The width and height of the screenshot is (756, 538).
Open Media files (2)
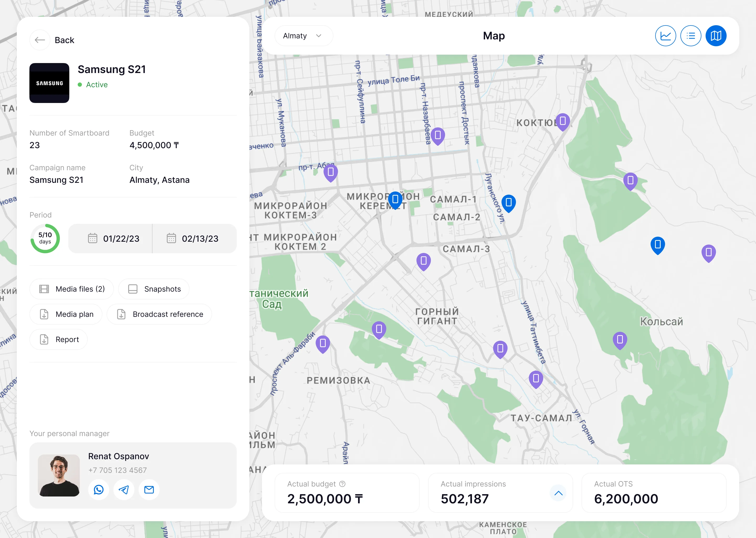coord(71,289)
